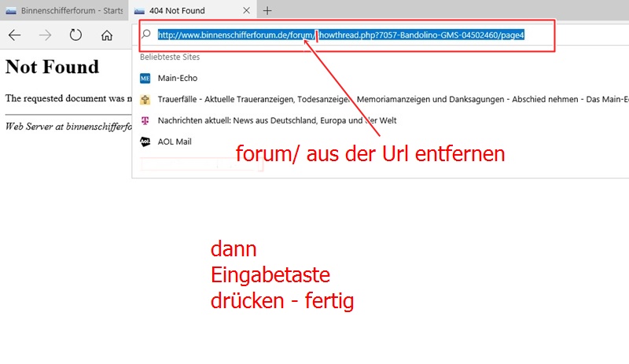
Task: Click the AOL Mail logo icon
Action: 145,142
